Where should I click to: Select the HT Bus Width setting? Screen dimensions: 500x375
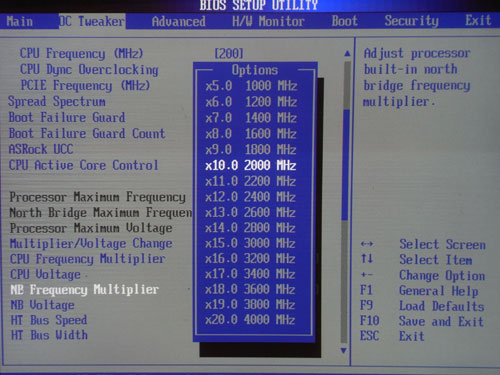pyautogui.click(x=49, y=335)
